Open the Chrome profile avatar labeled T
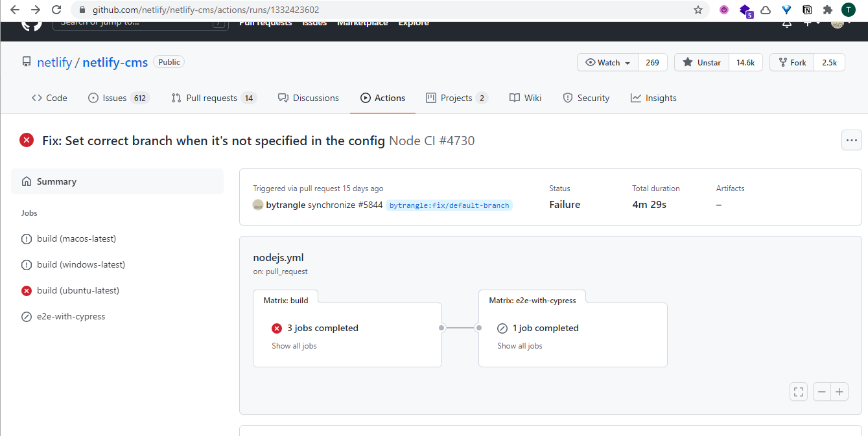The height and width of the screenshot is (436, 868). click(x=848, y=10)
